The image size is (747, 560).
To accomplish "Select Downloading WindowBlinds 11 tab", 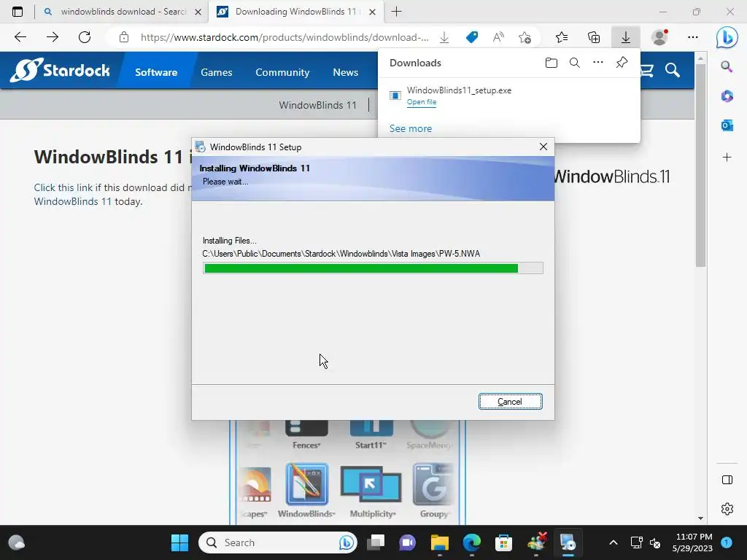I will click(x=295, y=12).
